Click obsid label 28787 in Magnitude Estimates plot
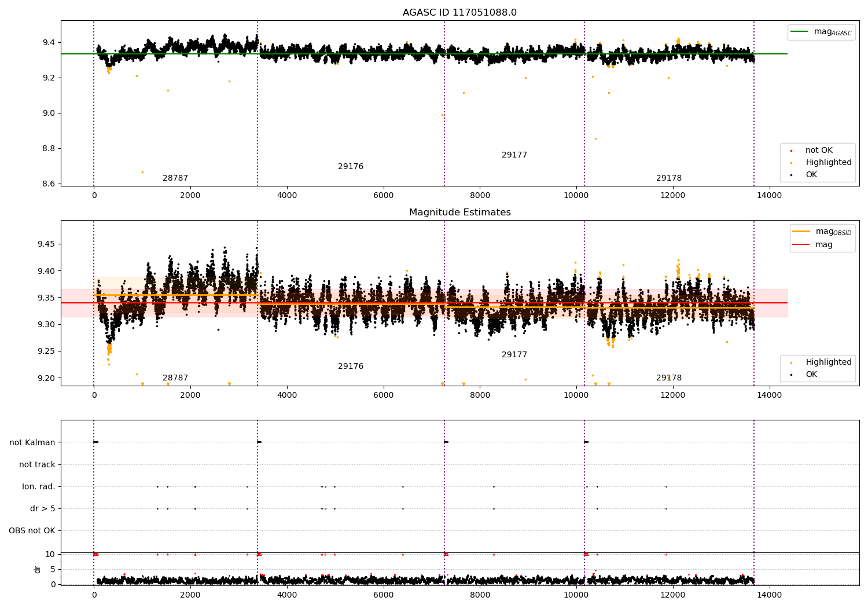 (175, 378)
